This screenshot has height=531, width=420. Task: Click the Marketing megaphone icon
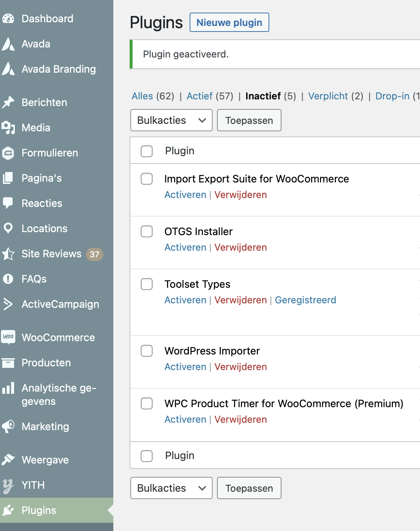(8, 426)
